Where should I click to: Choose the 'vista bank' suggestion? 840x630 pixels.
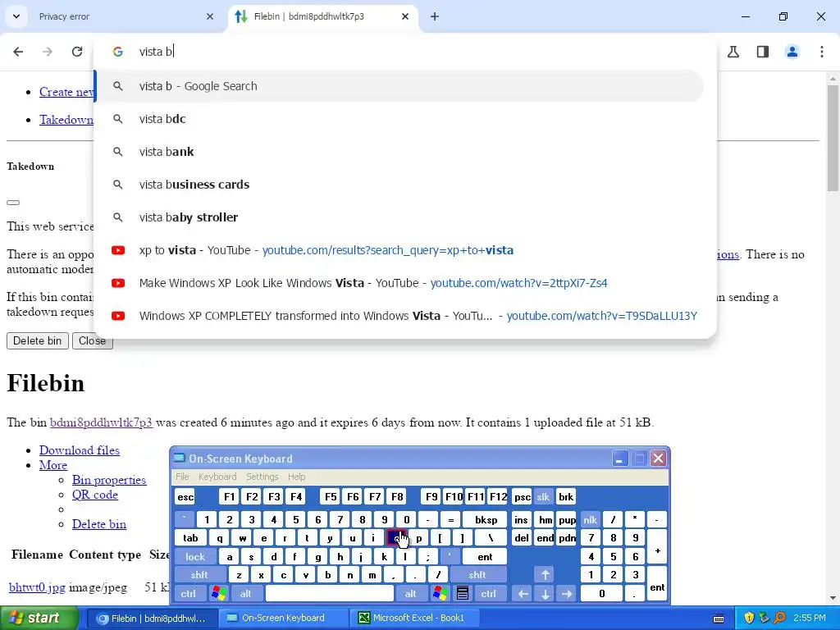point(399,152)
